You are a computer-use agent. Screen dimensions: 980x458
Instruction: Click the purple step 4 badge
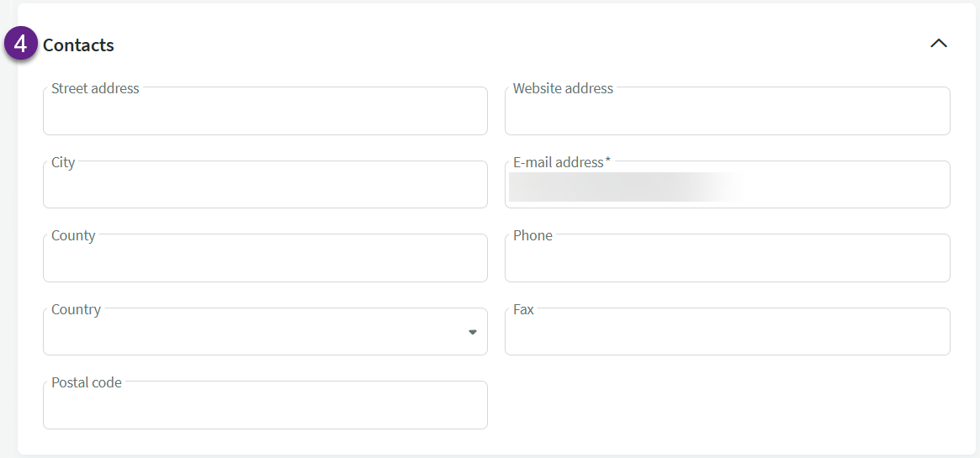pyautogui.click(x=21, y=45)
